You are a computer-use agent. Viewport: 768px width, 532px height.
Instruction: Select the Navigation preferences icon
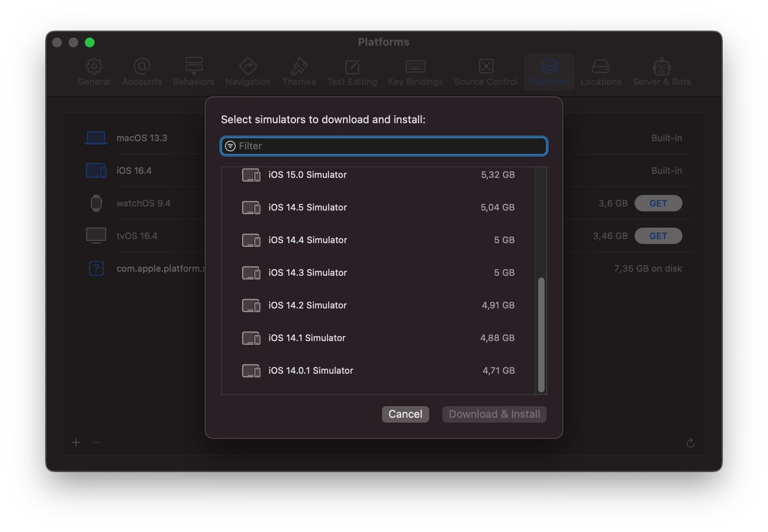coord(248,70)
